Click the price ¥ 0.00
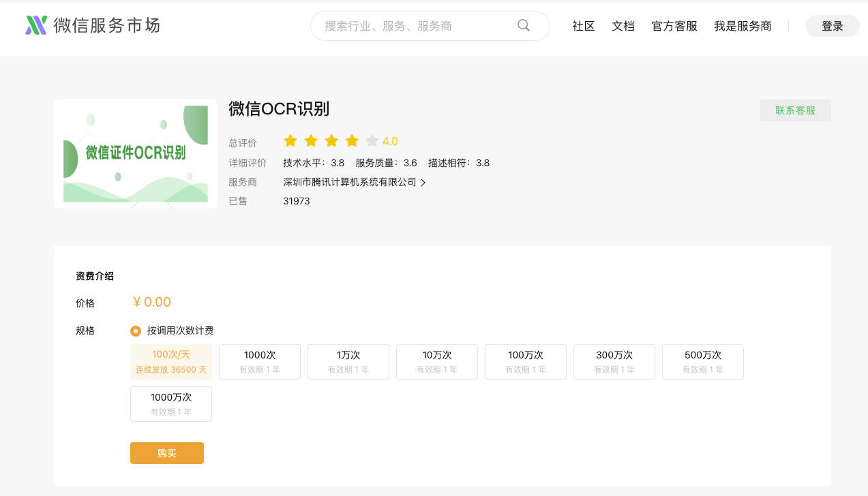 point(151,303)
